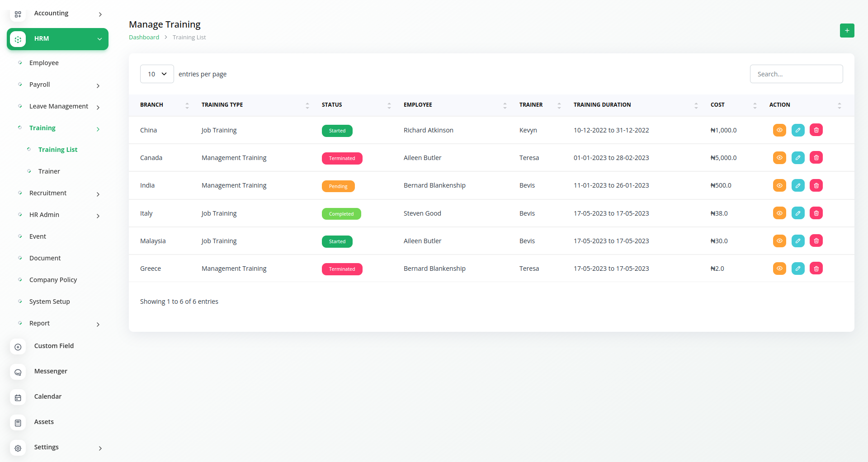Edit the Italy Job Training entry

798,213
